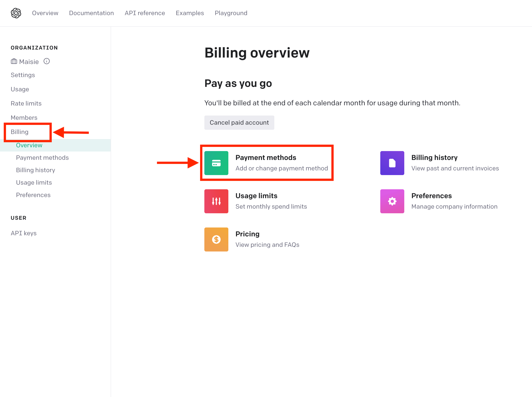The image size is (532, 397).
Task: Click the 'Pay as you go' heading
Action: 238,84
